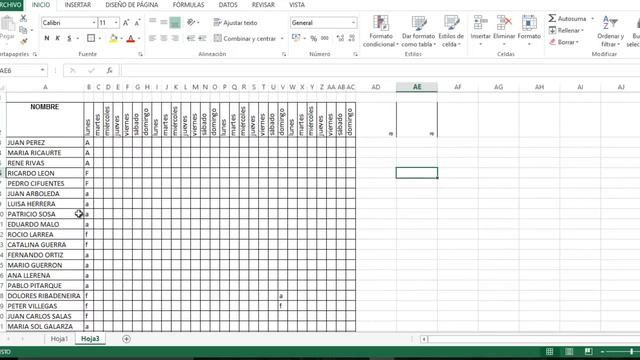Decrease the indent
The image size is (640, 360).
point(191,38)
